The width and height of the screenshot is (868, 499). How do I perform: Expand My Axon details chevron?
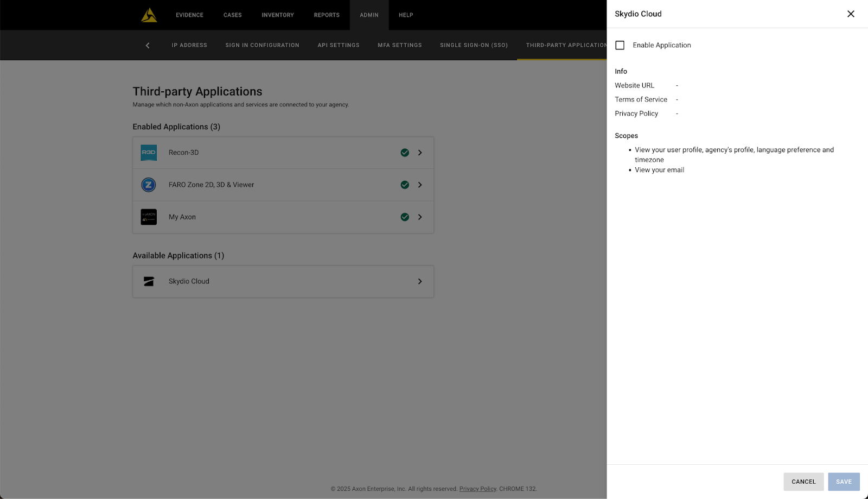tap(420, 217)
